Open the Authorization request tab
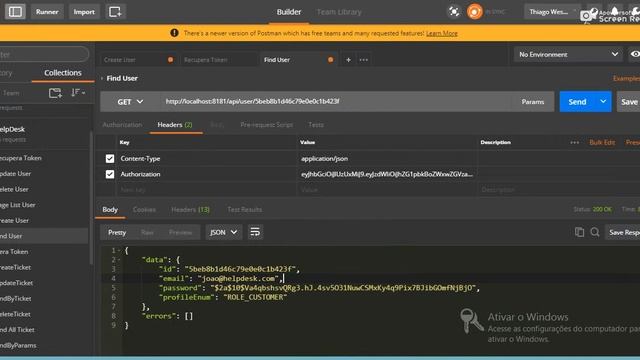Screen dimensions: 640x360 pos(122,125)
